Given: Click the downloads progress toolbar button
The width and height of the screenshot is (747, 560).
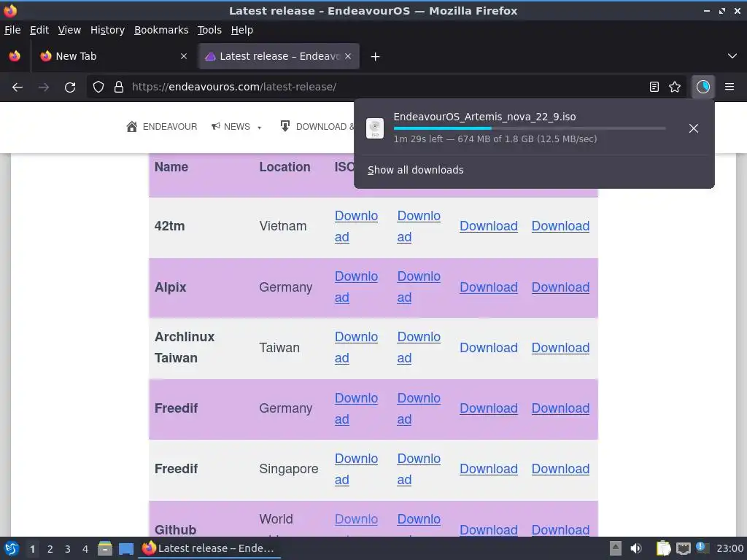Looking at the screenshot, I should pyautogui.click(x=703, y=87).
